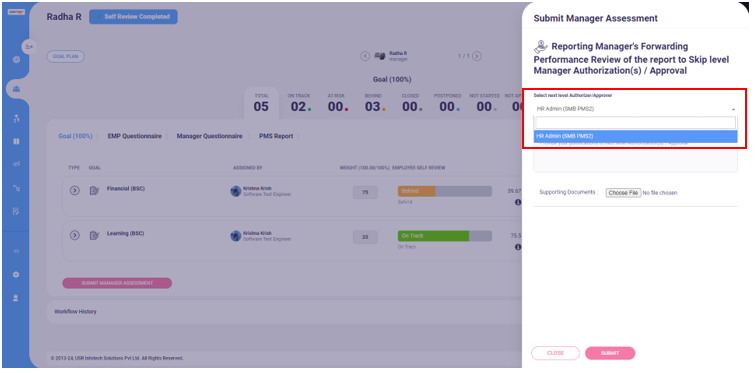Screen dimensions: 755x373
Task: Switch to PMS Report tab
Action: 276,136
